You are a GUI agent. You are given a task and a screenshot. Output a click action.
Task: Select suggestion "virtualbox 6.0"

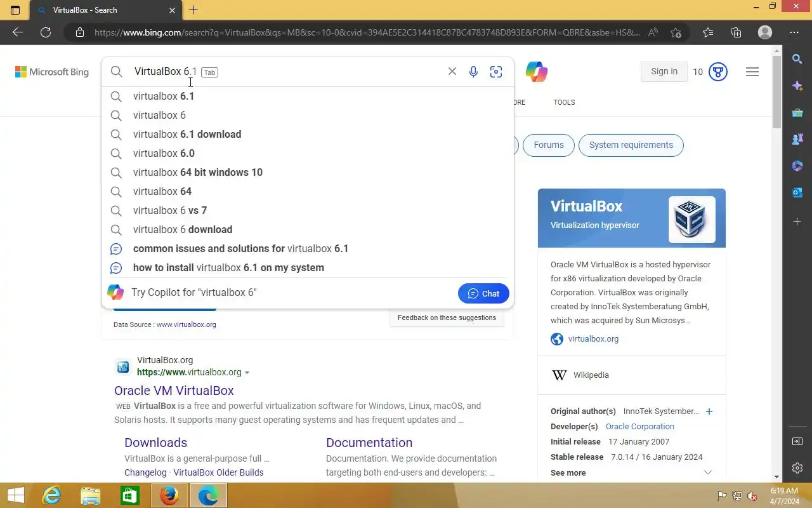click(x=307, y=153)
